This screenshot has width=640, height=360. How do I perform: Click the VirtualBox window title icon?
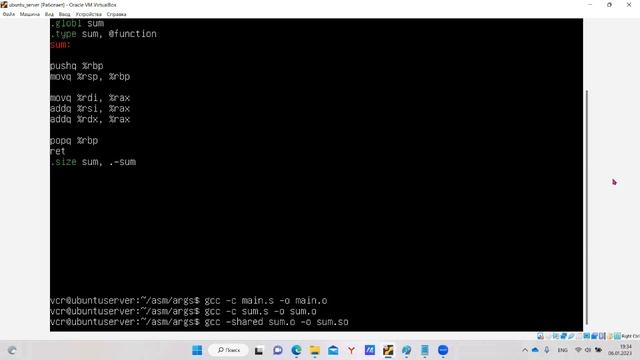point(4,4)
